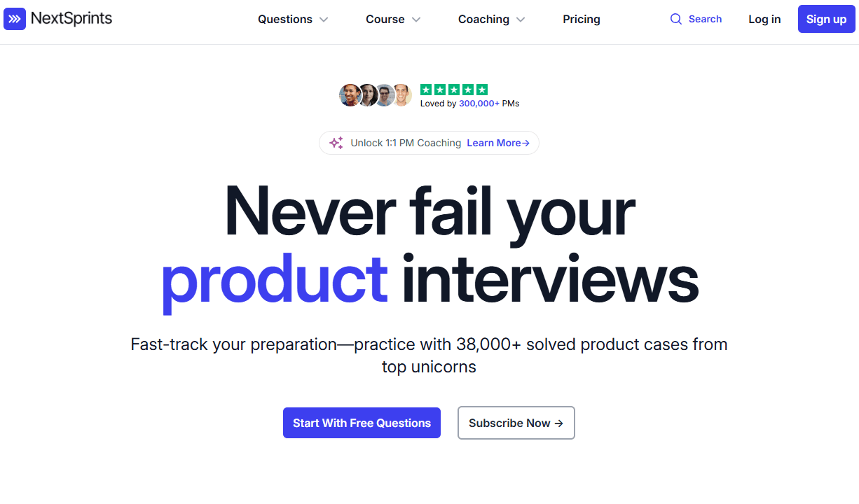Expand the Coaching dropdown chevron
The image size is (859, 504).
click(x=521, y=20)
